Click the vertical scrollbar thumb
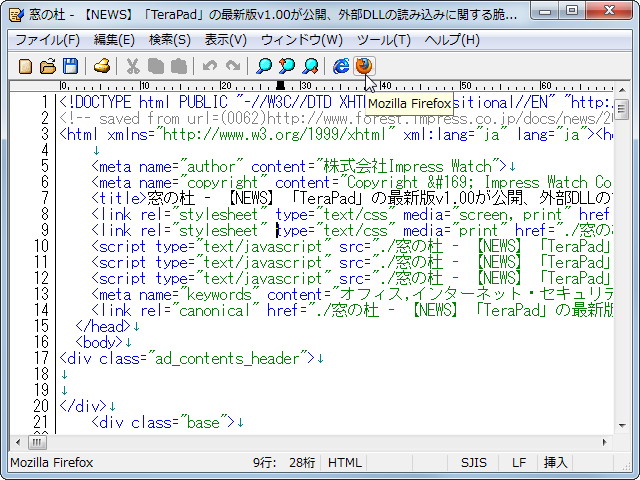 point(622,109)
